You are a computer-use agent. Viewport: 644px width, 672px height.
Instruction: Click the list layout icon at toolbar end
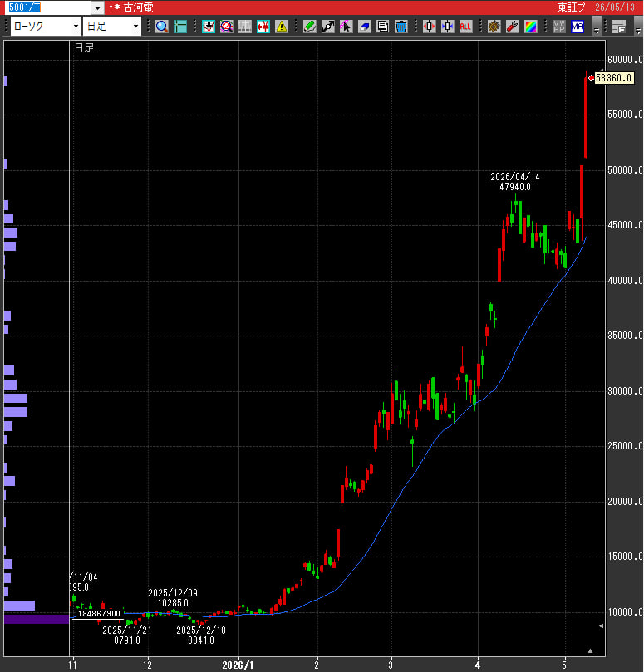tap(619, 27)
